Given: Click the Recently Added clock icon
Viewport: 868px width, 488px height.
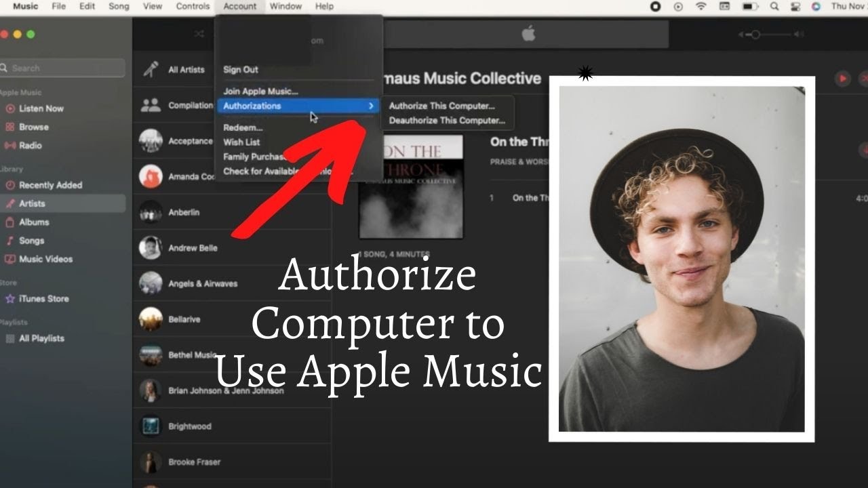Looking at the screenshot, I should 9,185.
